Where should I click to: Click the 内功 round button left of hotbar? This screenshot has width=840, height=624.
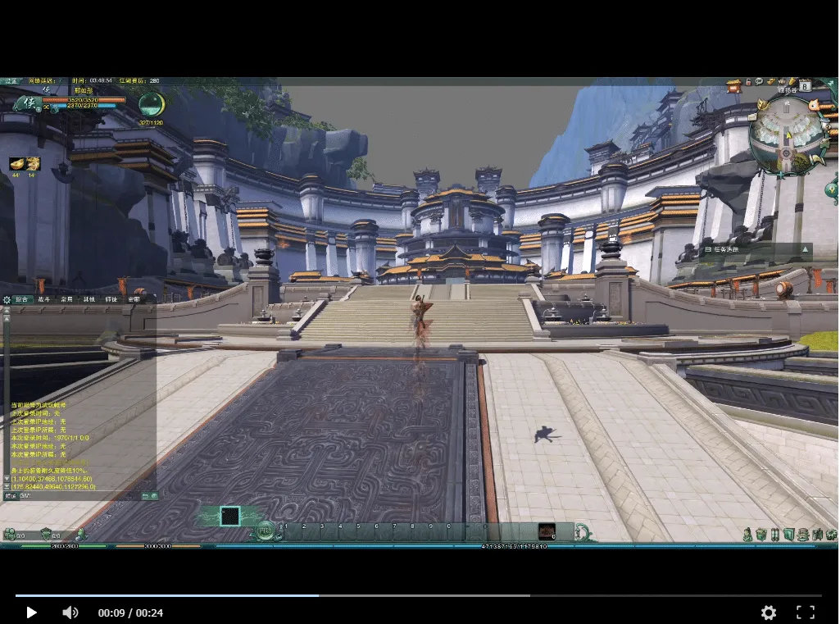264,531
